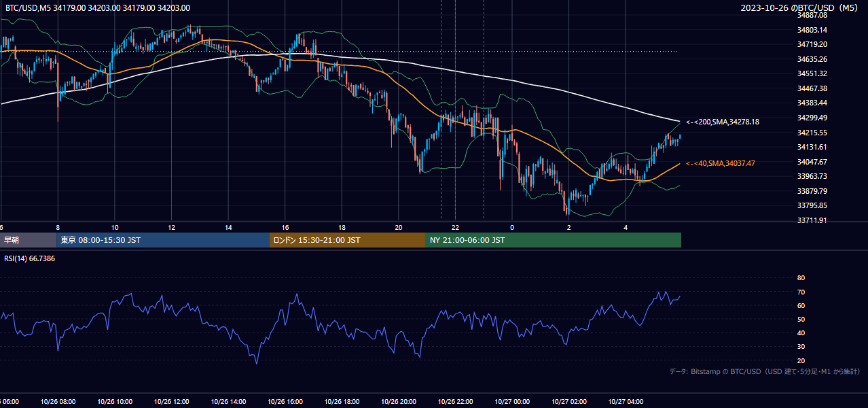
Task: Select time label 10/26 10:00
Action: click(x=115, y=402)
